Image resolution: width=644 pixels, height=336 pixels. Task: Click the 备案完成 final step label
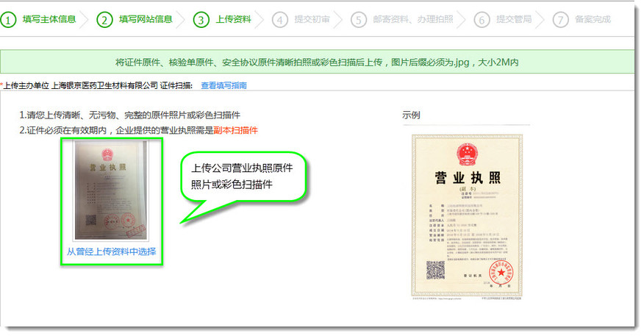pyautogui.click(x=593, y=20)
